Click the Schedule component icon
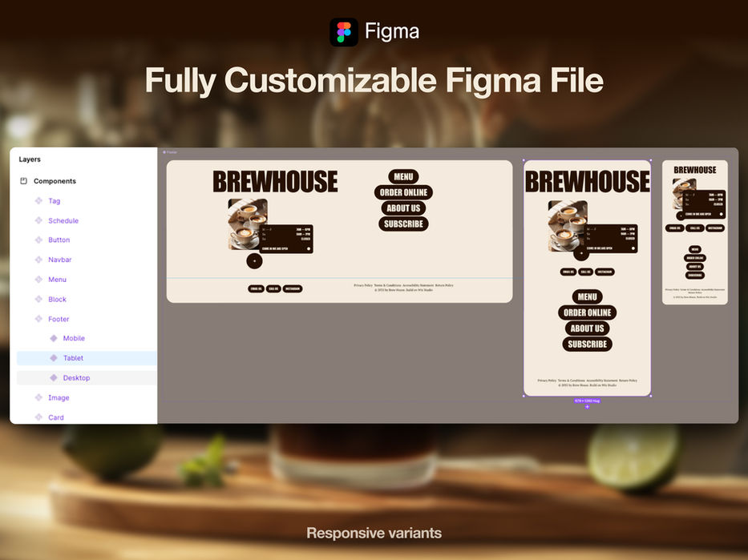748x560 pixels. click(38, 220)
